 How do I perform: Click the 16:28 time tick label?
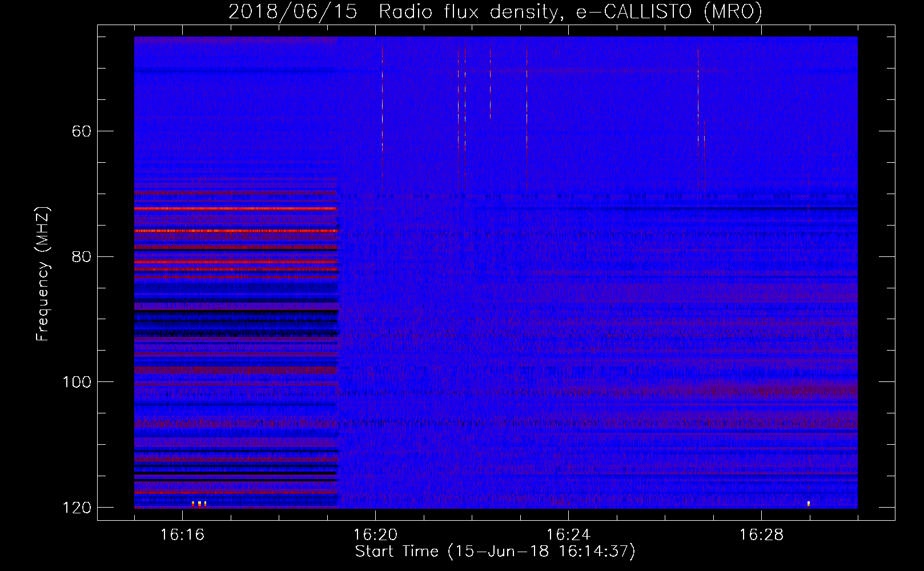pos(761,535)
